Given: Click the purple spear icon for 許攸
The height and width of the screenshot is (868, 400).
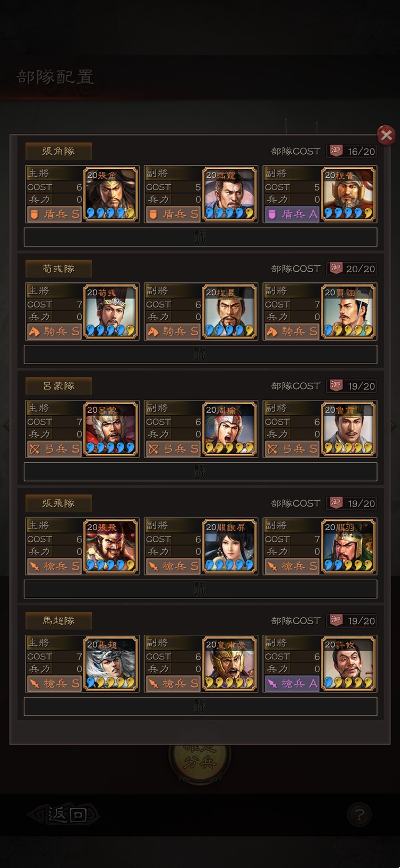Looking at the screenshot, I should [272, 684].
